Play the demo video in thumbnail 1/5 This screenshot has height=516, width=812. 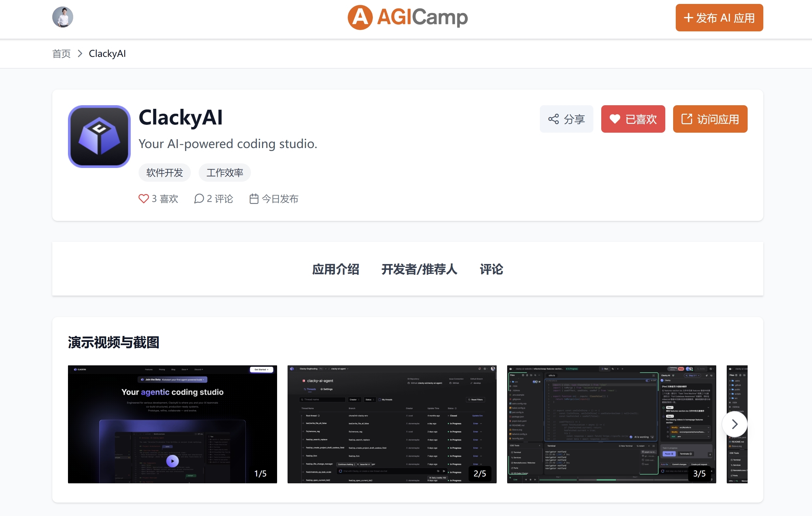coord(172,461)
